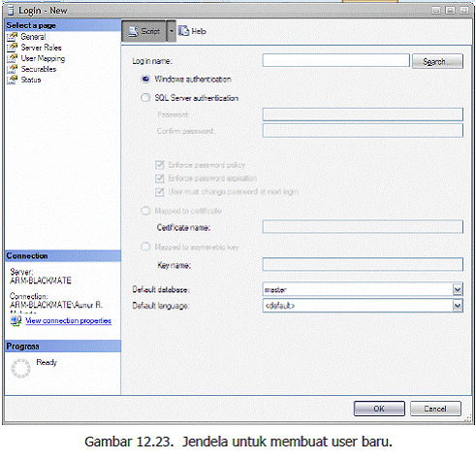Image resolution: width=476 pixels, height=460 pixels.
Task: Click the Confirm password field
Action: pyautogui.click(x=363, y=131)
